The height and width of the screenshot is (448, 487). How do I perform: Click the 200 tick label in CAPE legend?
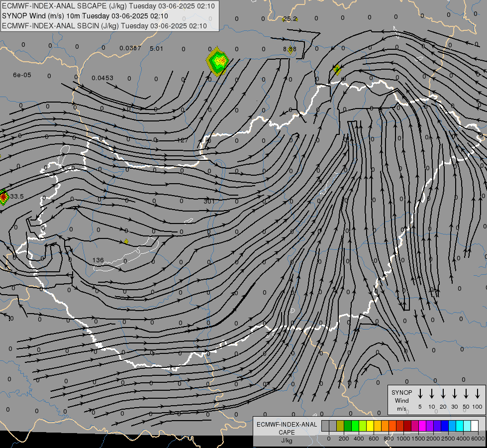pyautogui.click(x=344, y=439)
